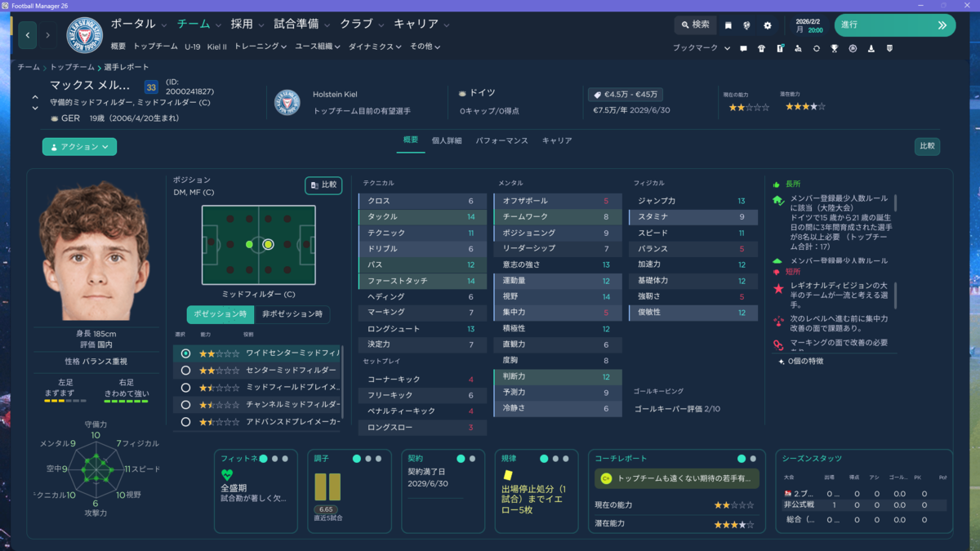The width and height of the screenshot is (980, 551).
Task: Switch to player キャリア tab
Action: [557, 141]
